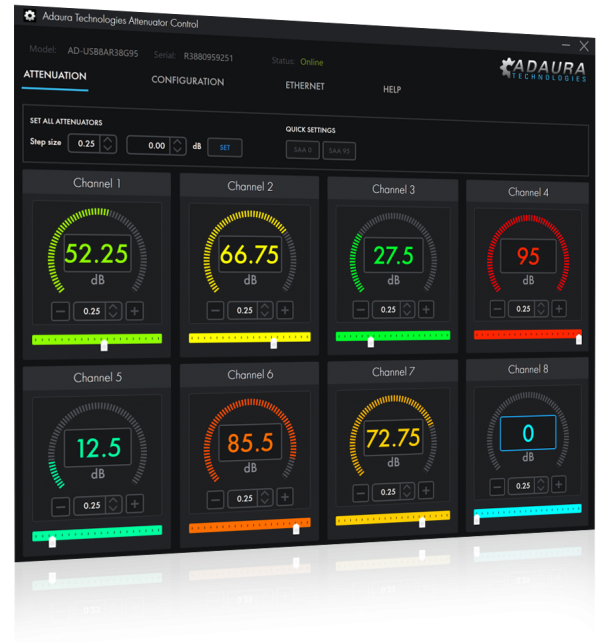Image resolution: width=600 pixels, height=643 pixels.
Task: Click the Set All dB value field 0.00
Action: tap(149, 145)
